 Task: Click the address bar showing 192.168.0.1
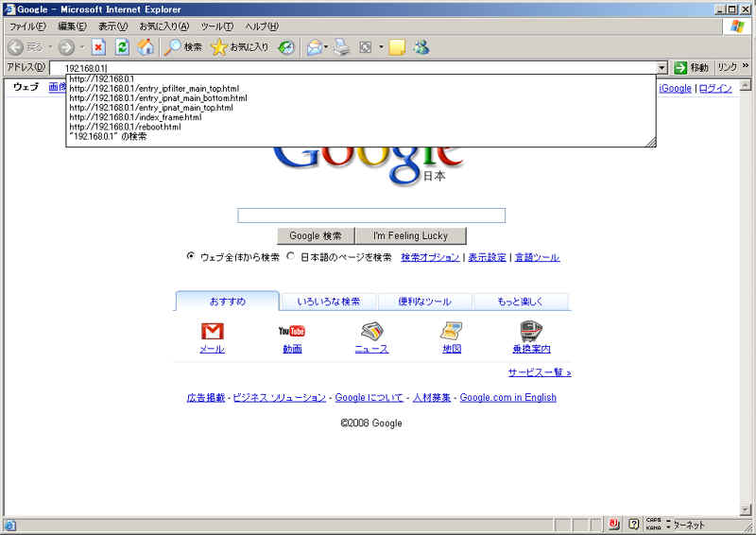click(x=353, y=68)
